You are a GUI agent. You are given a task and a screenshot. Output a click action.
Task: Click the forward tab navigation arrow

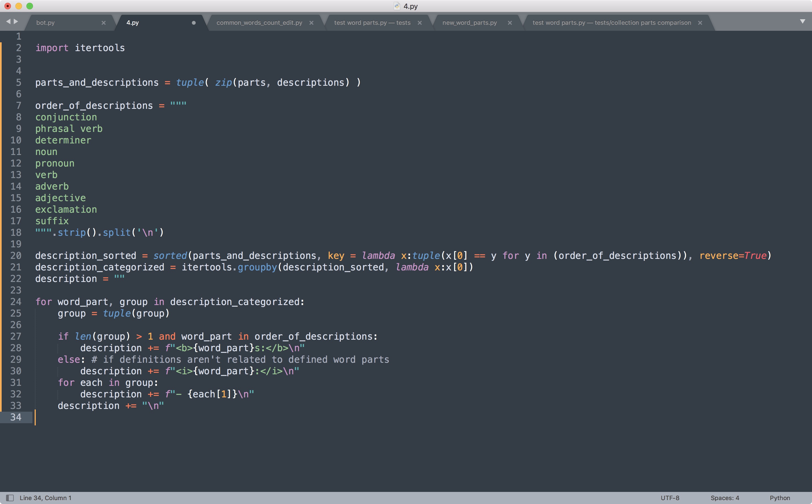16,22
